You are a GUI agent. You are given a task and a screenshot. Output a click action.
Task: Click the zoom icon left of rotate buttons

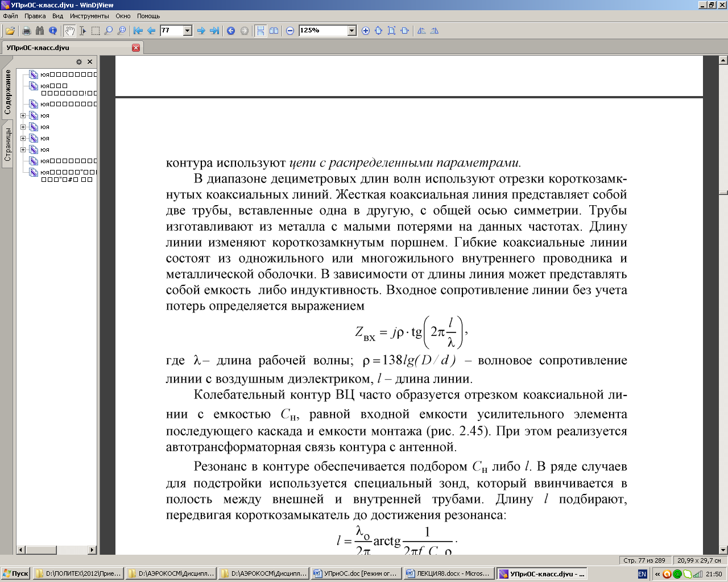(405, 31)
